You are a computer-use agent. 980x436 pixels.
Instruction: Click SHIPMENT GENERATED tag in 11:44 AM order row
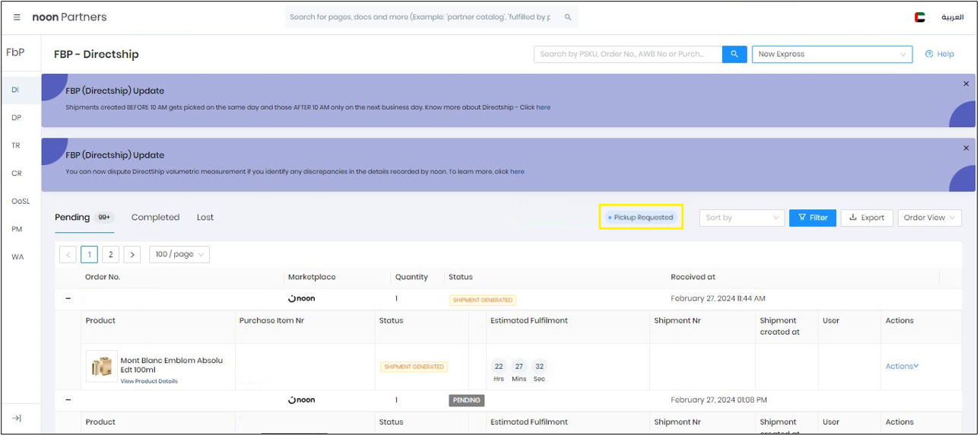pyautogui.click(x=482, y=300)
